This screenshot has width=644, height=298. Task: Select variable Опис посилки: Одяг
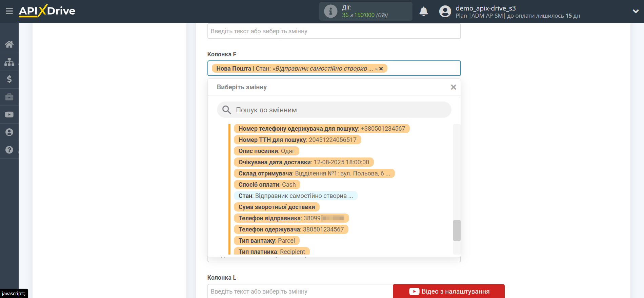266,151
